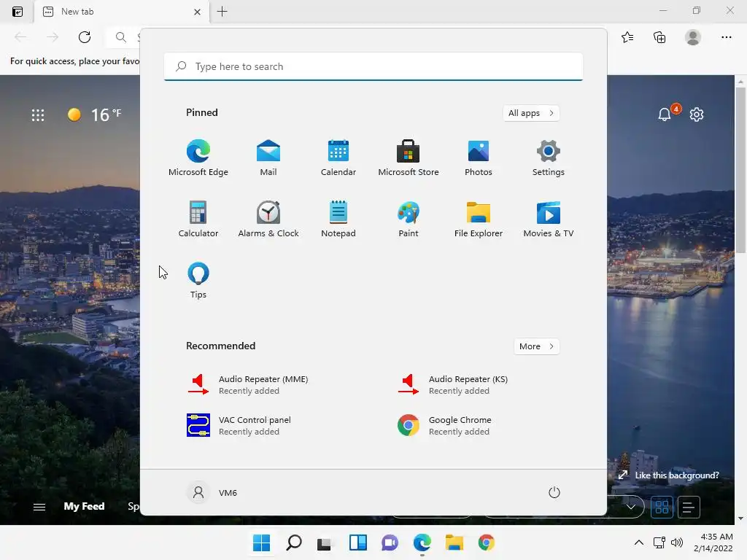Open the Tips app
The width and height of the screenshot is (747, 560).
pyautogui.click(x=198, y=281)
